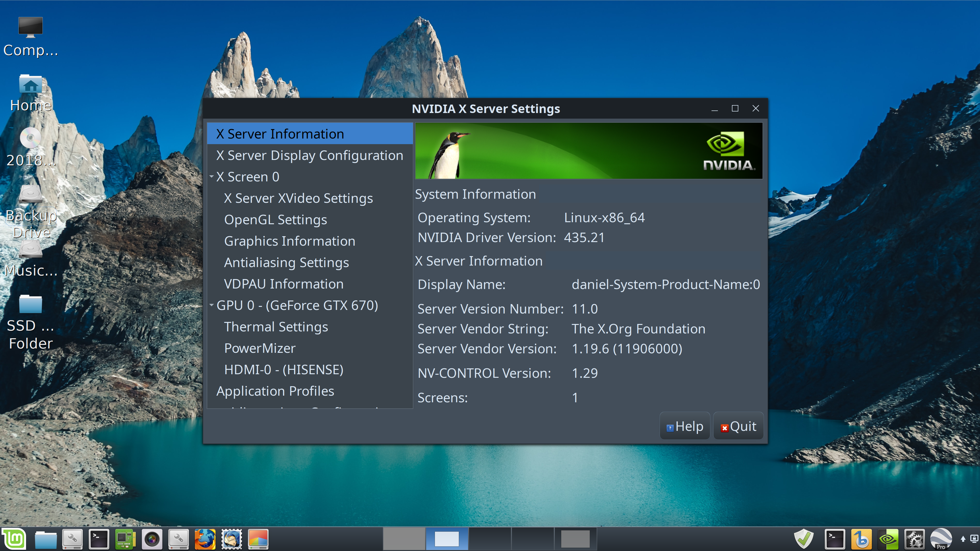Viewport: 980px width, 551px height.
Task: Open the Backup Drive desktop icon
Action: click(x=30, y=212)
